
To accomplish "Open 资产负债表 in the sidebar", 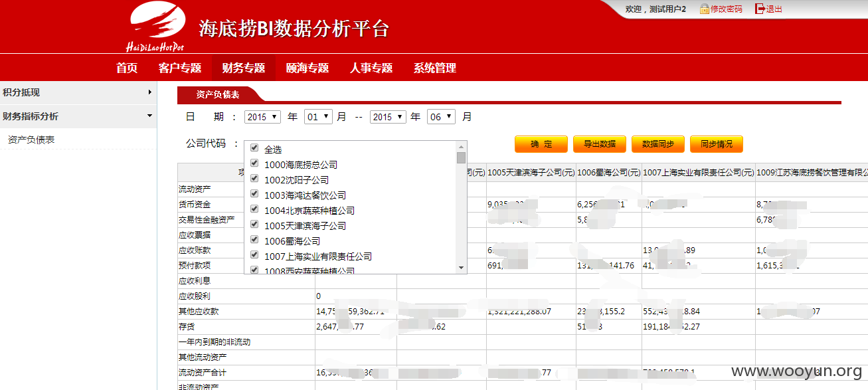I will click(x=31, y=140).
